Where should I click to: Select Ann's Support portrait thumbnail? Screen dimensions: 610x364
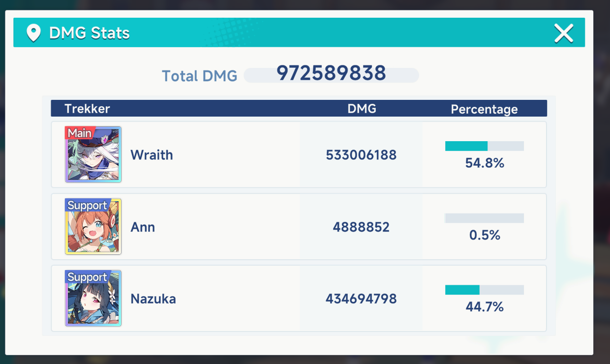[93, 226]
